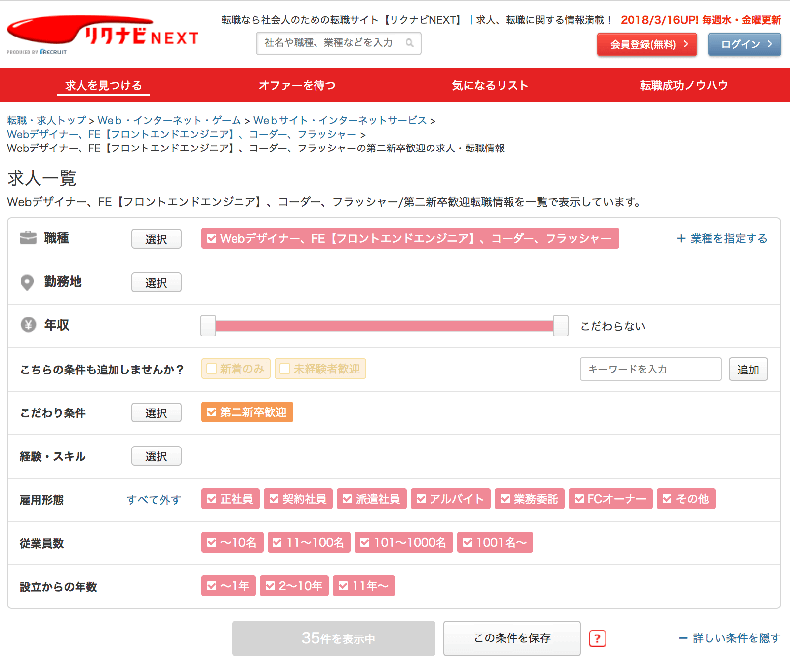Click the Rikunabi NEXT logo
The image size is (790, 672).
[103, 34]
